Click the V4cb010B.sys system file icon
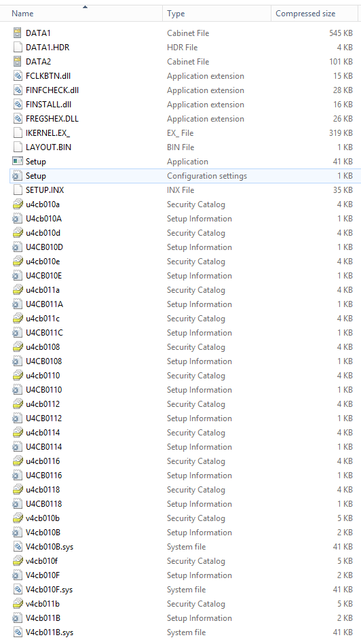 pos(18,547)
